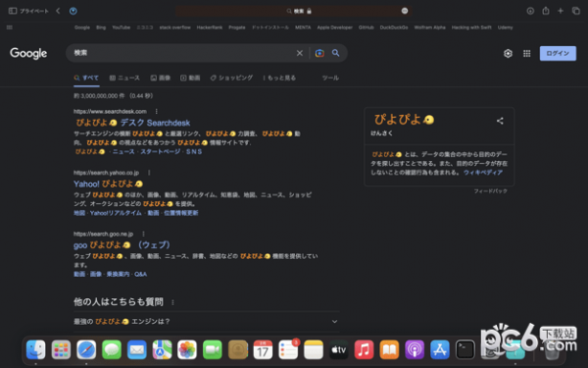Open the スタートページ sublink
Screen dimensions: 588x368
tap(160, 152)
